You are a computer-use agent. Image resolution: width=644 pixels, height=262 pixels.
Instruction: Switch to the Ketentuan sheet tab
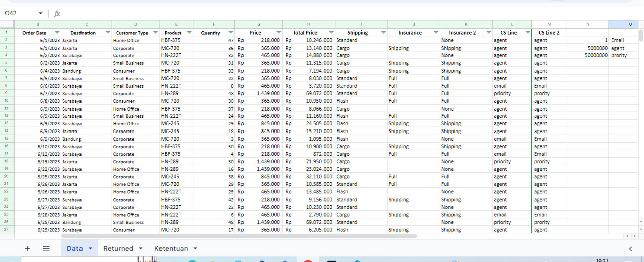(171, 248)
